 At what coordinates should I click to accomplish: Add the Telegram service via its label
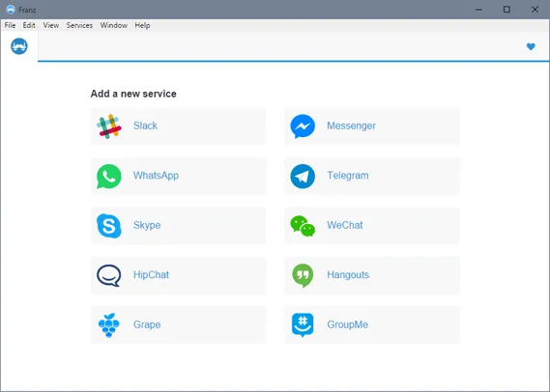coord(348,176)
